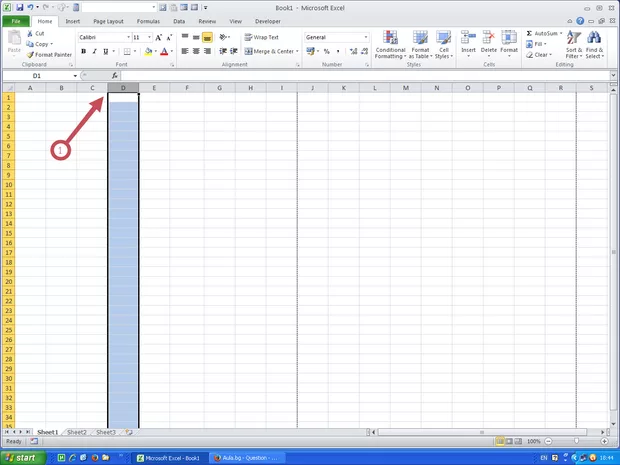
Task: Click the Save icon in Quick Access
Action: point(19,8)
